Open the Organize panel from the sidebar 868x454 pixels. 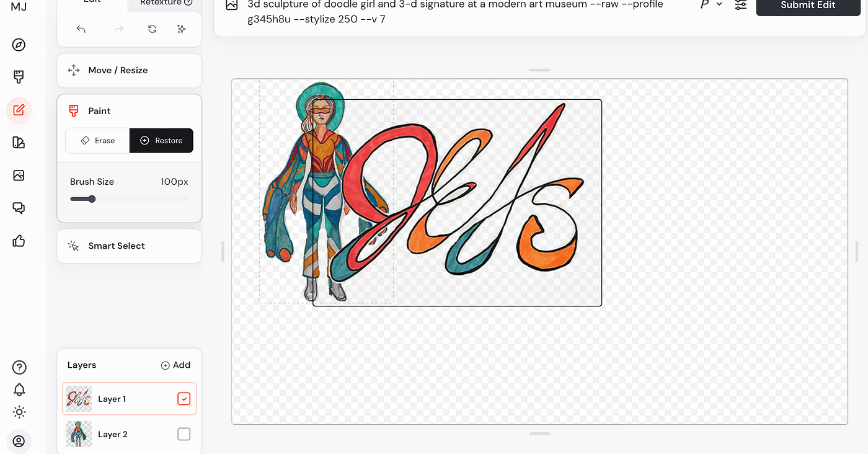[x=18, y=142]
